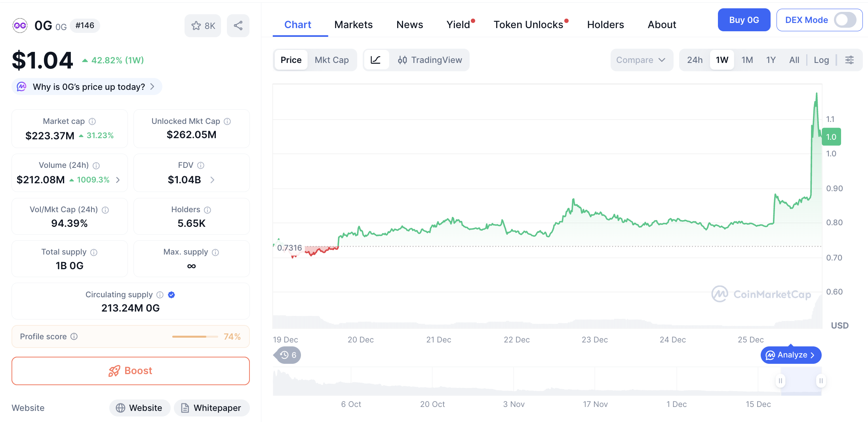This screenshot has height=422, width=868.
Task: Select the line chart view icon
Action: 375,60
